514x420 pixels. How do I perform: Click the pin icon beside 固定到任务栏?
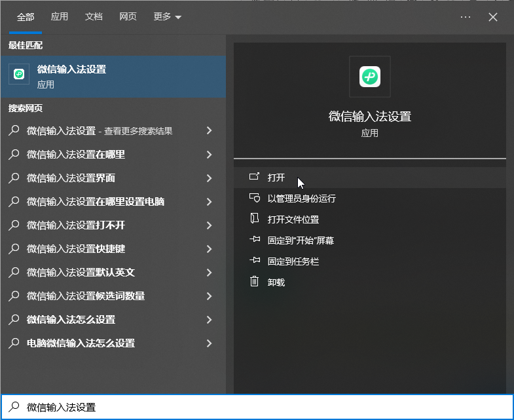255,261
